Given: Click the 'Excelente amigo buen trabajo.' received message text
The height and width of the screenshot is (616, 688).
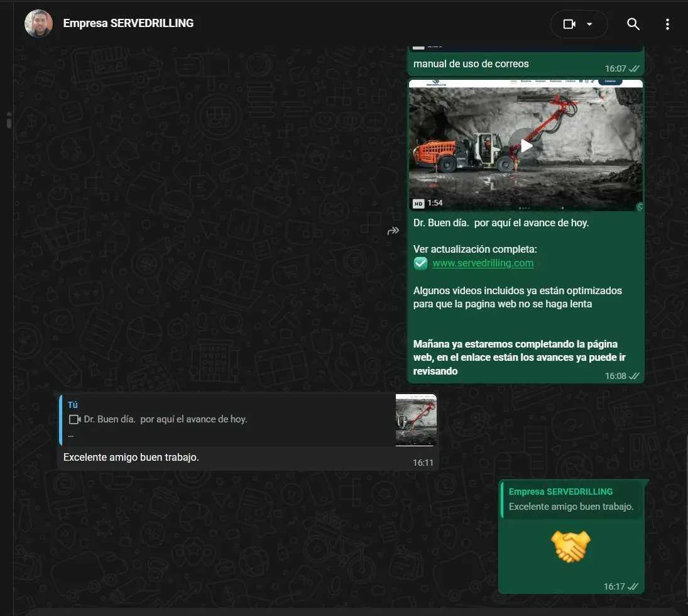Looking at the screenshot, I should (131, 457).
